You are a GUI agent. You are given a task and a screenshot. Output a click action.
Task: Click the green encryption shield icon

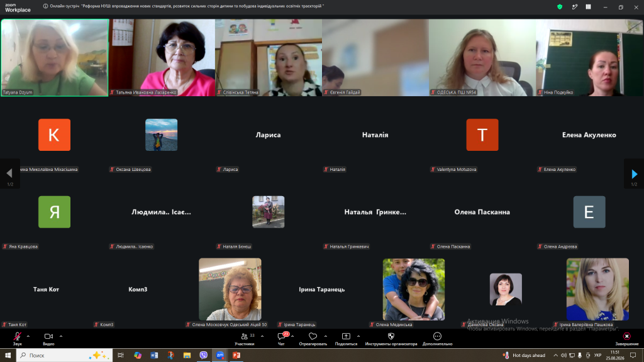coord(559,7)
